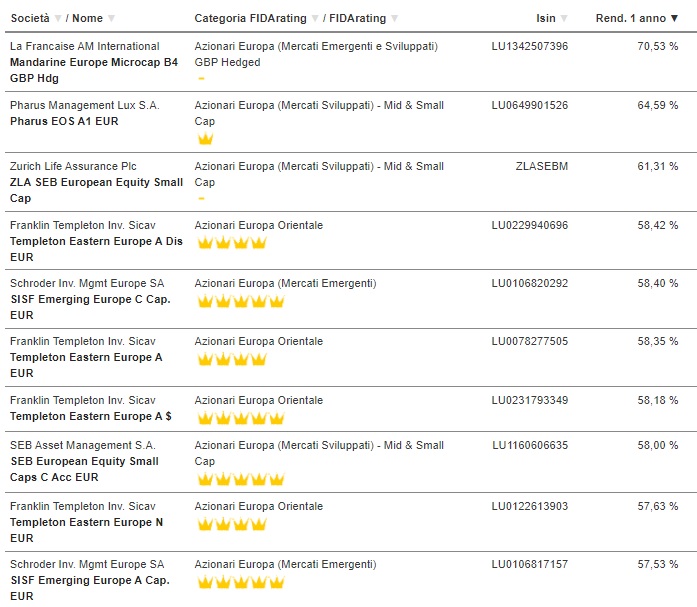697x607 pixels.
Task: Open Templeton Eastern Europe N EUR fund
Action: [87, 530]
